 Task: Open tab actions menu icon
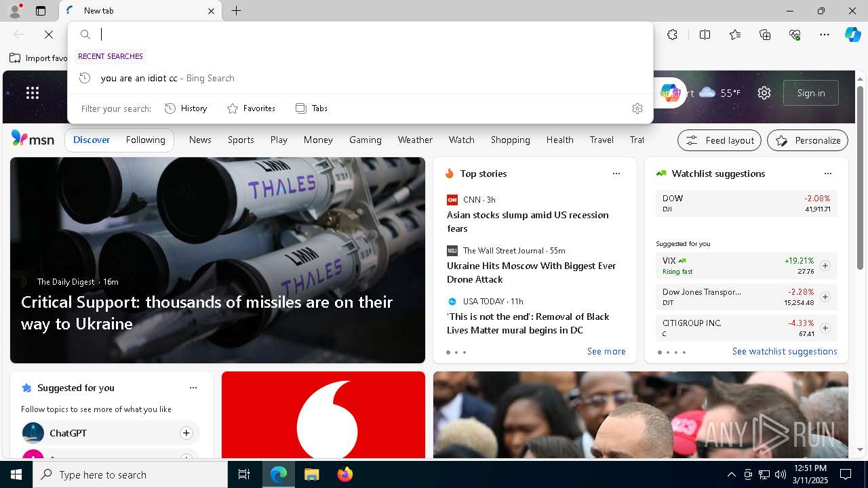(41, 11)
